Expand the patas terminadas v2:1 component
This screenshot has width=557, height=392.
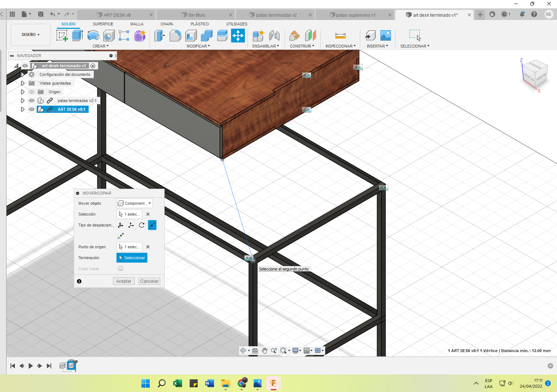click(23, 101)
